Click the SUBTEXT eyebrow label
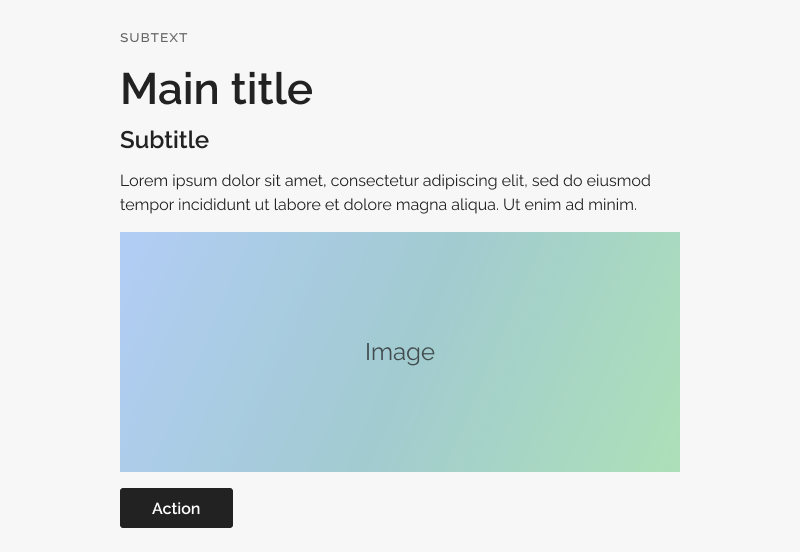 (x=154, y=38)
